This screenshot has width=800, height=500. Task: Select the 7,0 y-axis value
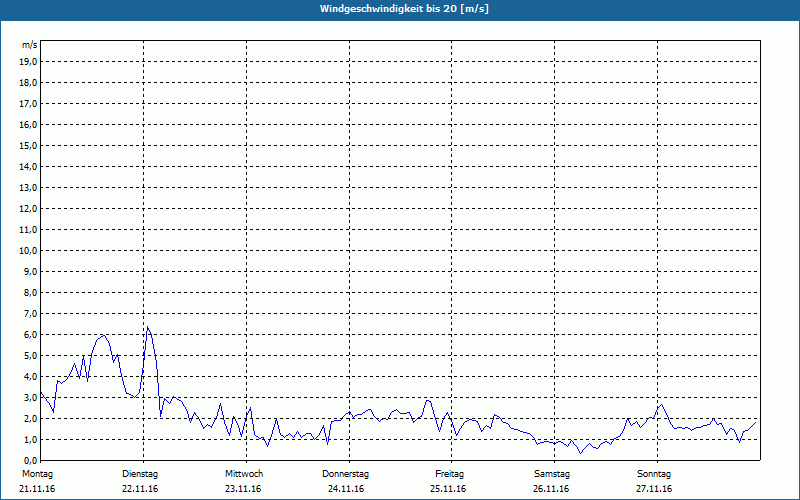31,313
